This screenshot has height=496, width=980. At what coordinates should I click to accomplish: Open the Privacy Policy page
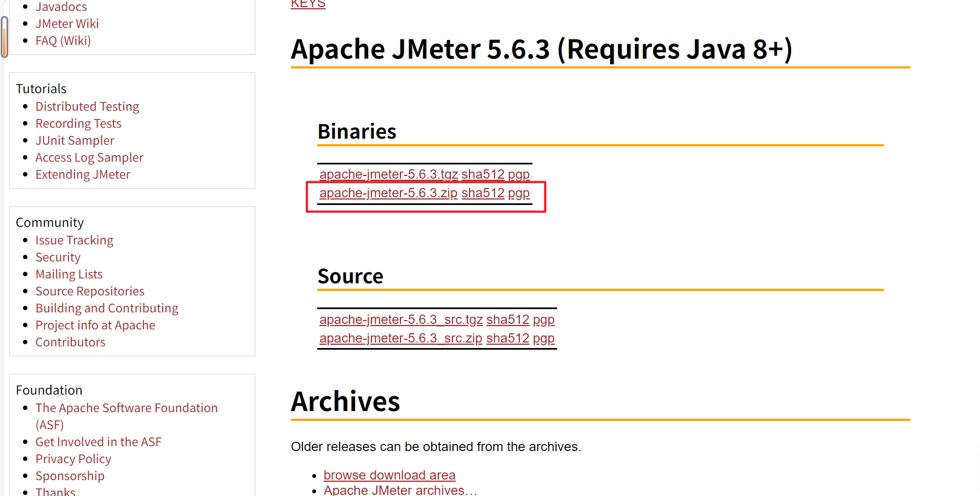point(73,459)
